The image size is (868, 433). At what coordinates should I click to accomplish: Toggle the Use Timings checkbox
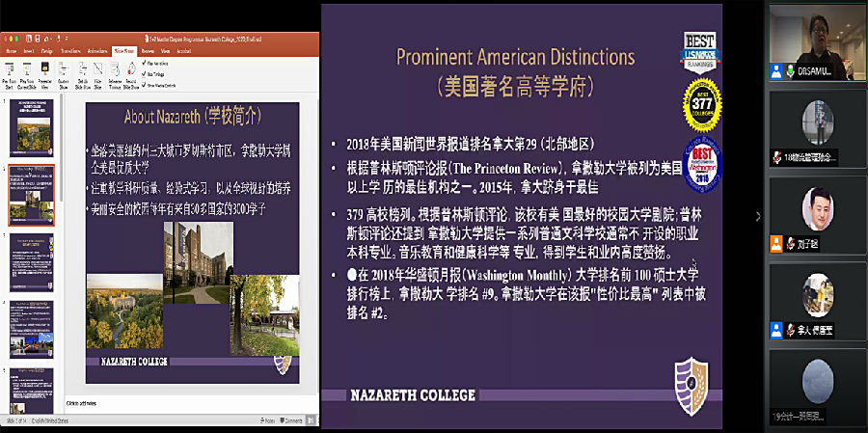click(145, 73)
